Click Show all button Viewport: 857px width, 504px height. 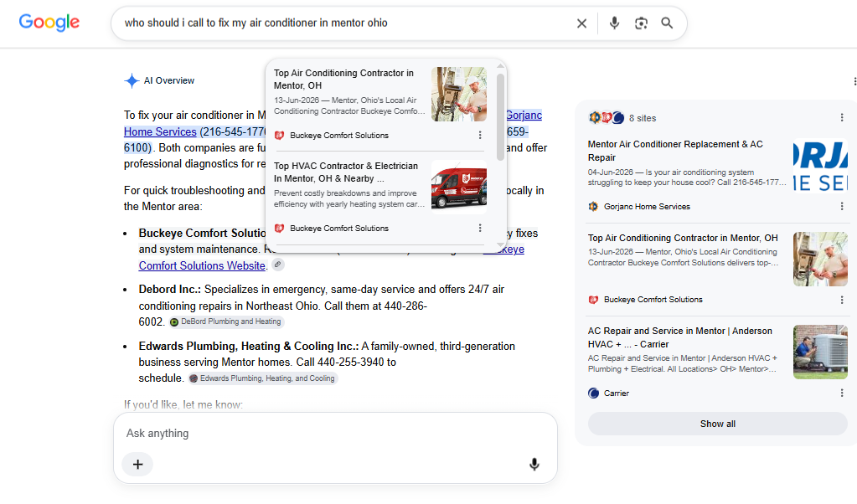coord(718,424)
